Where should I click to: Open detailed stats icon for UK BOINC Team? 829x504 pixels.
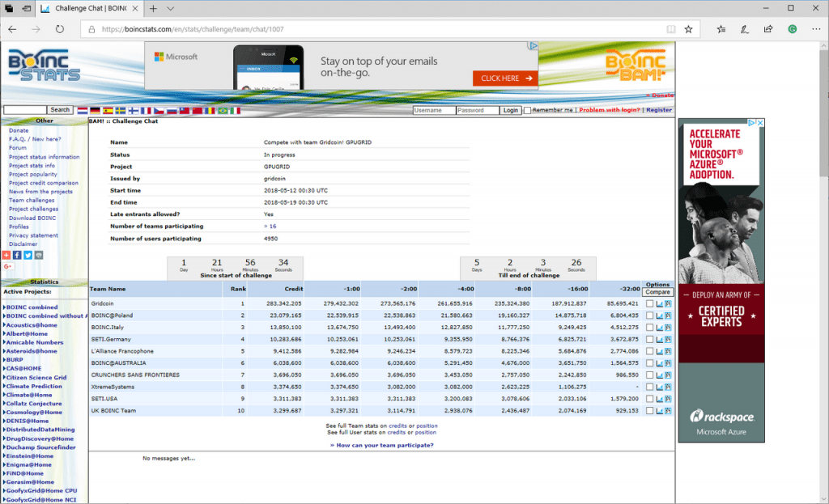668,410
